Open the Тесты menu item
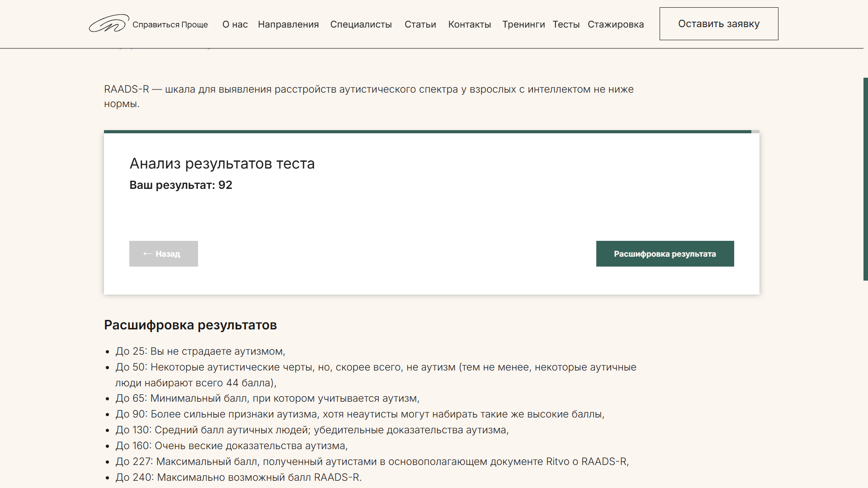Screen dimensions: 868x488 pyautogui.click(x=566, y=24)
